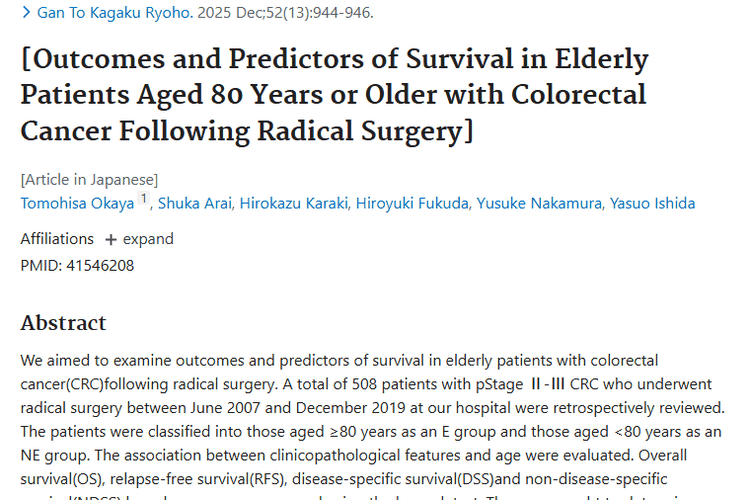Click the PMID number 41546208
The width and height of the screenshot is (750, 500).
99,265
